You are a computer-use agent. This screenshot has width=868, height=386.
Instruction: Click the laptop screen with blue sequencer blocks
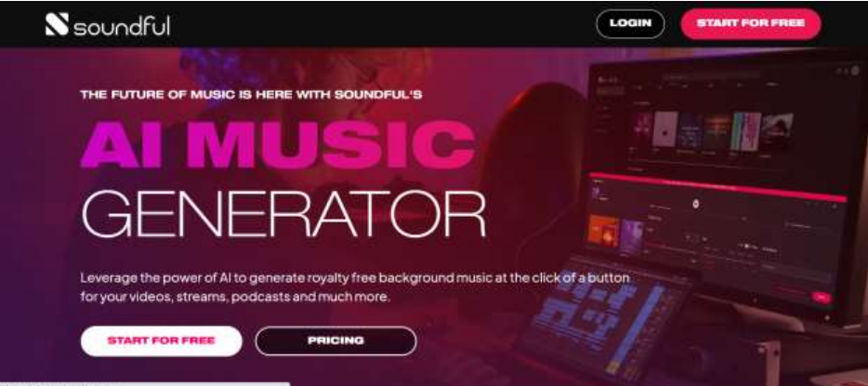[604, 320]
